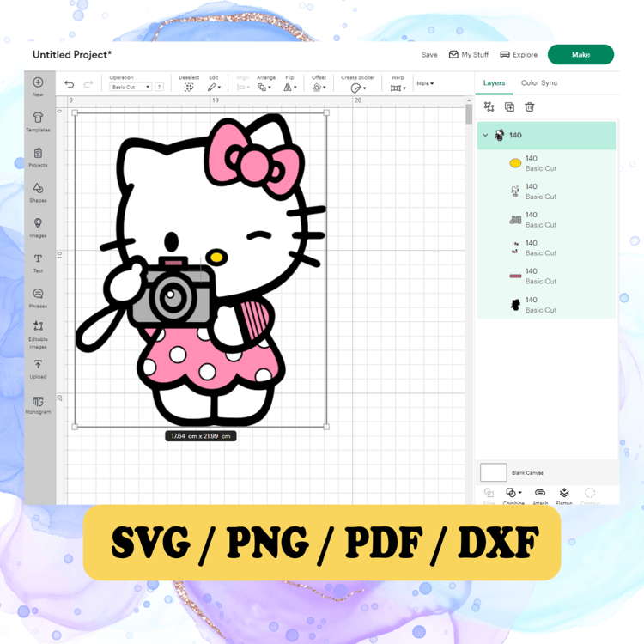Viewport: 644px width, 644px height.
Task: Click the Group icon in Layers panel
Action: point(489,106)
